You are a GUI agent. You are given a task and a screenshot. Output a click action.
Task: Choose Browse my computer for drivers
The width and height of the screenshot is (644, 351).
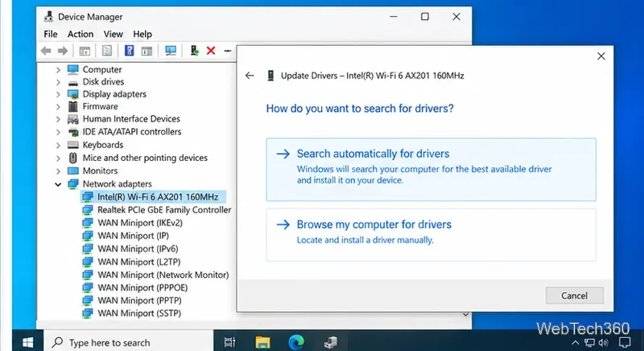point(431,235)
